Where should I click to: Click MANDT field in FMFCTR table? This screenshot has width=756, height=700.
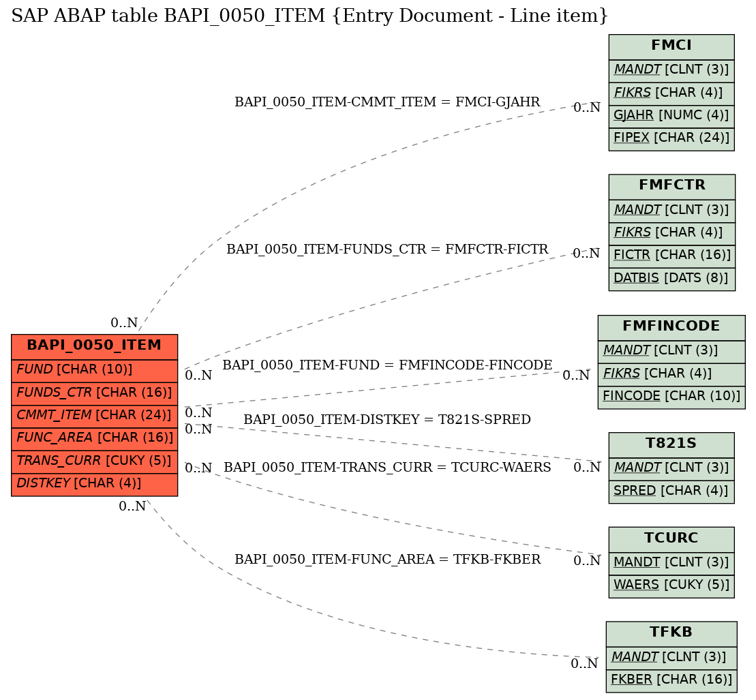click(671, 210)
